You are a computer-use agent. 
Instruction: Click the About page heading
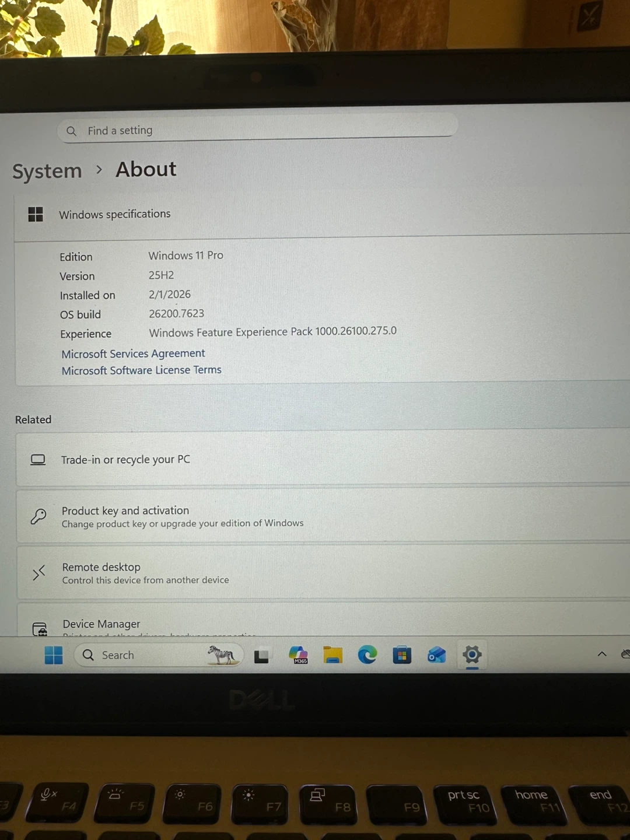coord(146,169)
